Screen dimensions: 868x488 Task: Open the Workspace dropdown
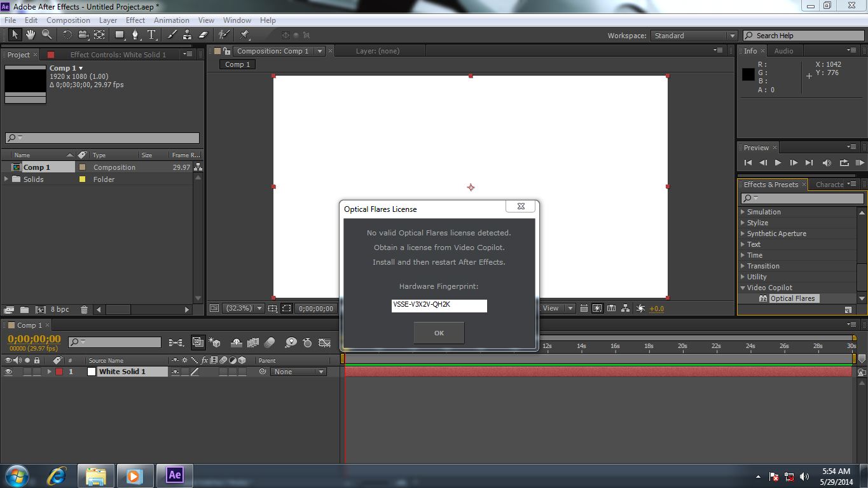pos(694,36)
